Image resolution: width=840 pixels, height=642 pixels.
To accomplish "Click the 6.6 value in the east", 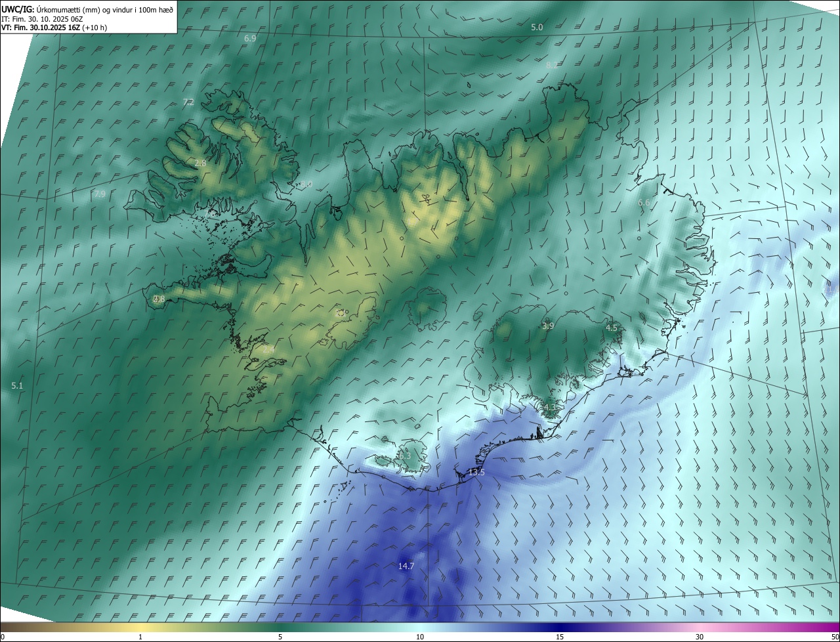I will [x=644, y=202].
